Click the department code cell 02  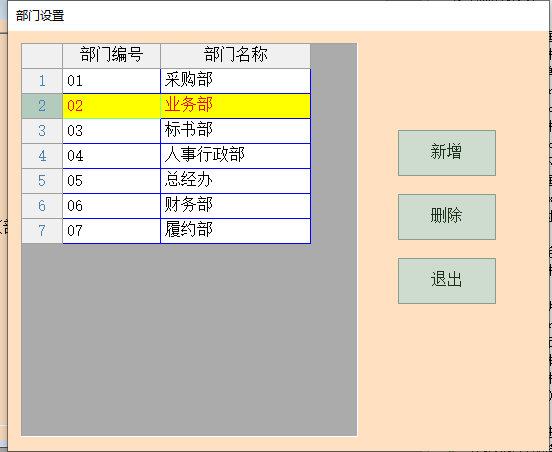pos(112,106)
